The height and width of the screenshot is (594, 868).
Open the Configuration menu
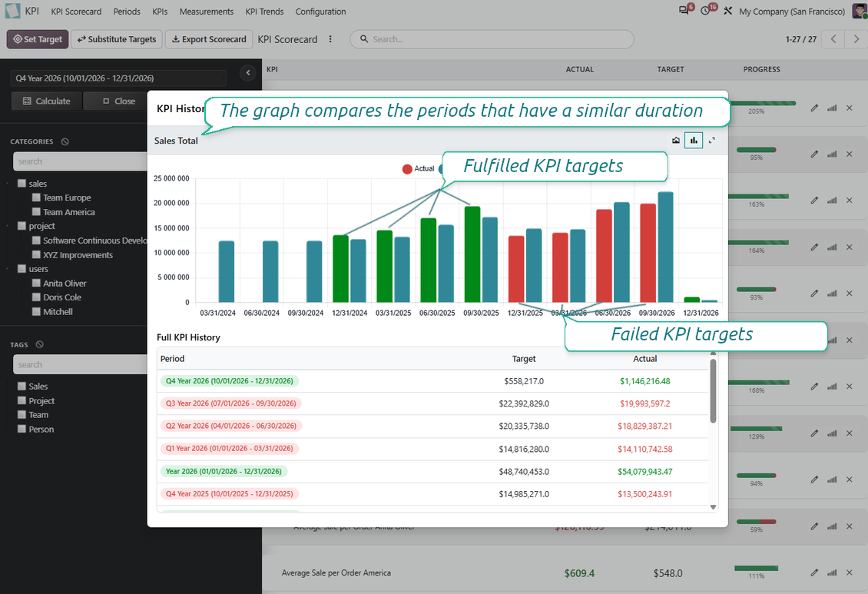pyautogui.click(x=320, y=11)
